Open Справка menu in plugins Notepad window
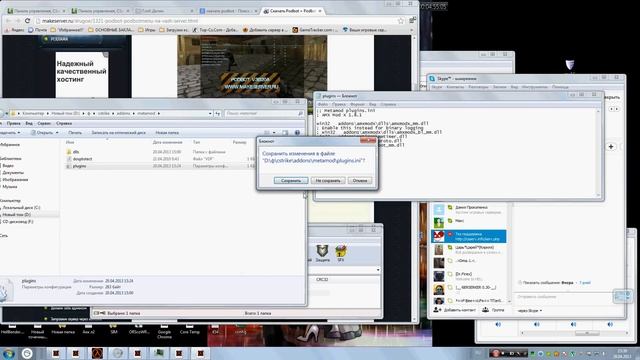Image resolution: width=640 pixels, height=360 pixels. coord(388,104)
